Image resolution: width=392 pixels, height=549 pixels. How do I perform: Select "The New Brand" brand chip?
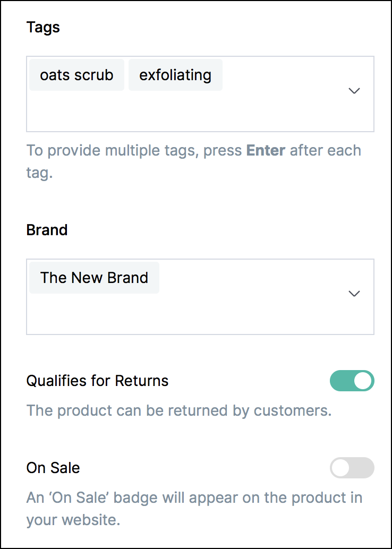[x=94, y=278]
